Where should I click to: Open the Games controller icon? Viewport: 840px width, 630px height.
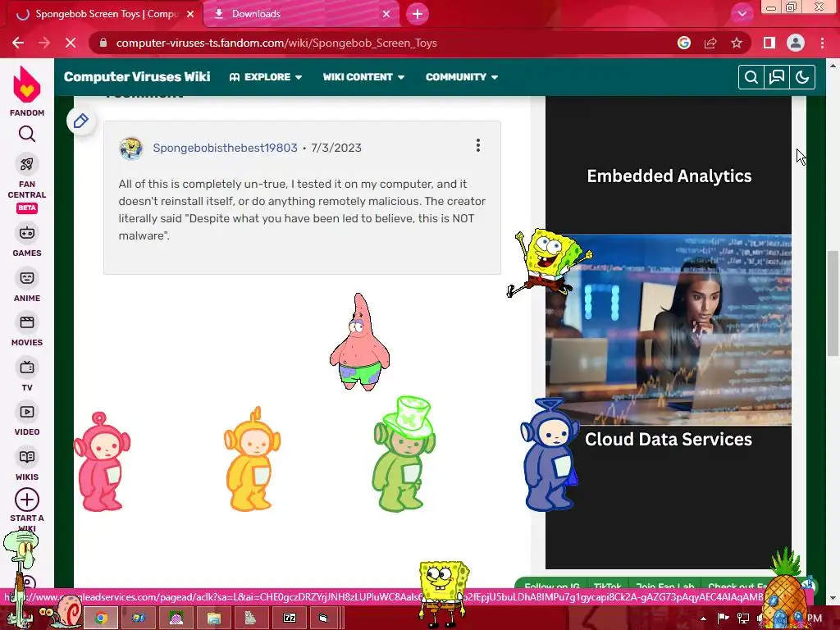tap(27, 233)
